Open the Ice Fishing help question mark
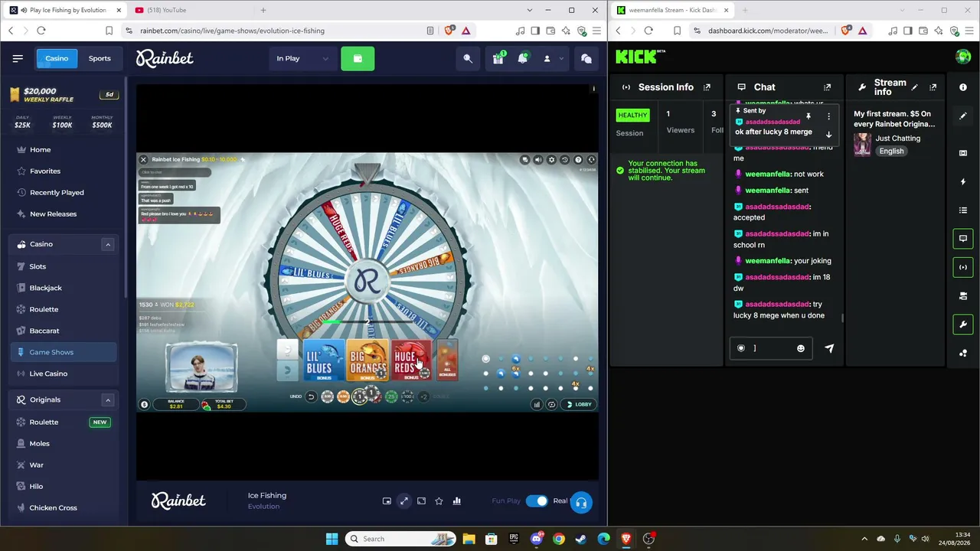The image size is (980, 551). point(578,160)
